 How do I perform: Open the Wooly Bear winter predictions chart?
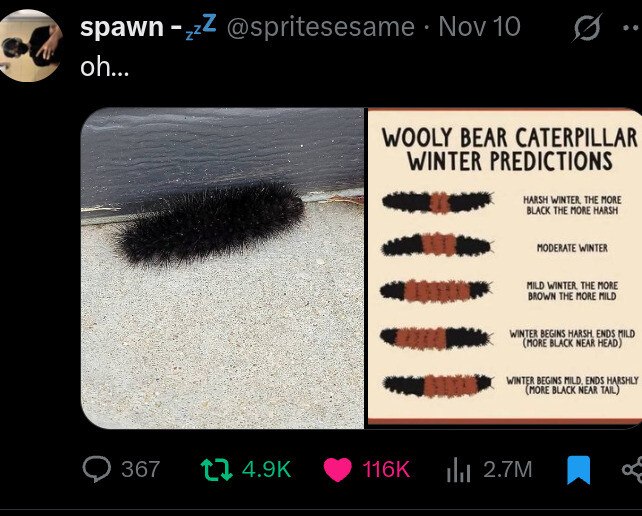(504, 268)
